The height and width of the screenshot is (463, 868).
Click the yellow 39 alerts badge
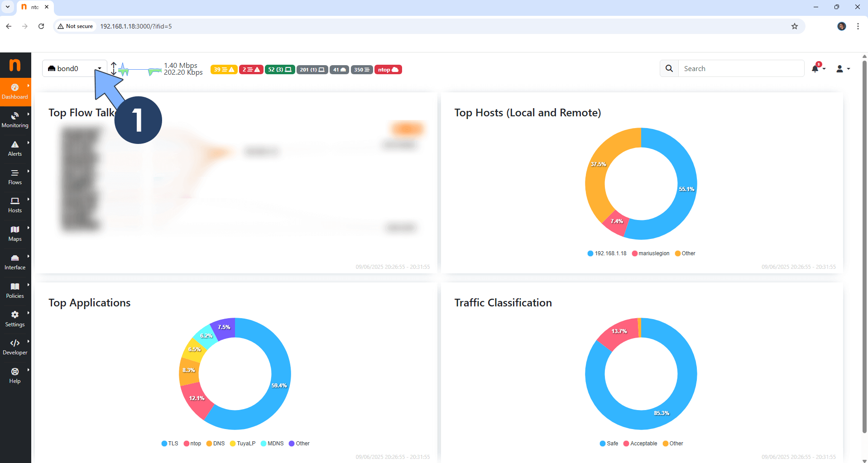[x=224, y=70]
